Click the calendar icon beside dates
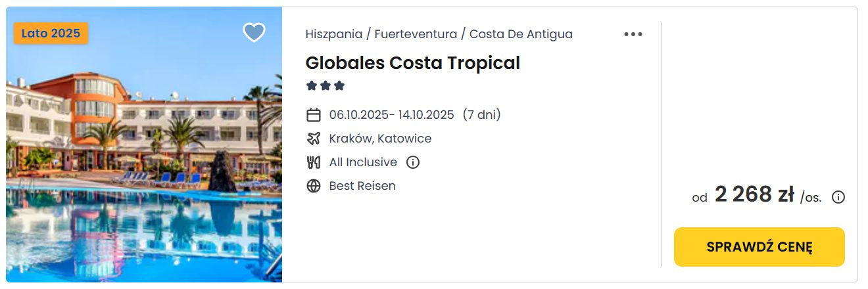Screen dimensions: 868x289 pyautogui.click(x=314, y=115)
